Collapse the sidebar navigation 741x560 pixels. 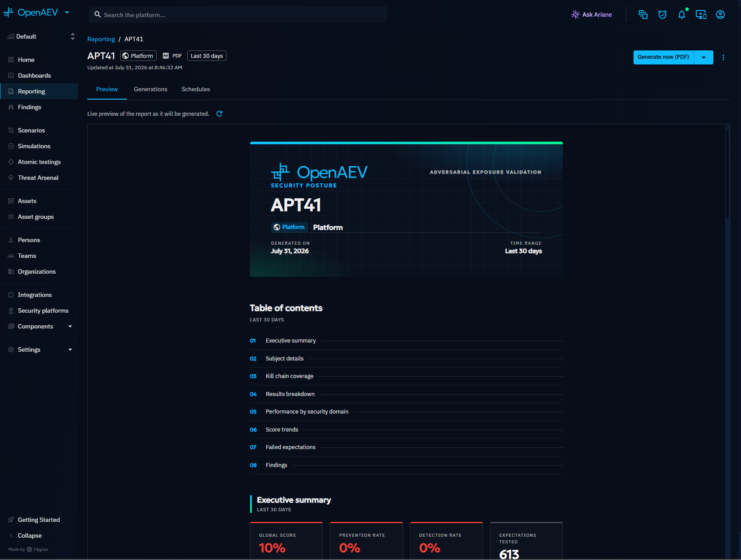click(39, 535)
